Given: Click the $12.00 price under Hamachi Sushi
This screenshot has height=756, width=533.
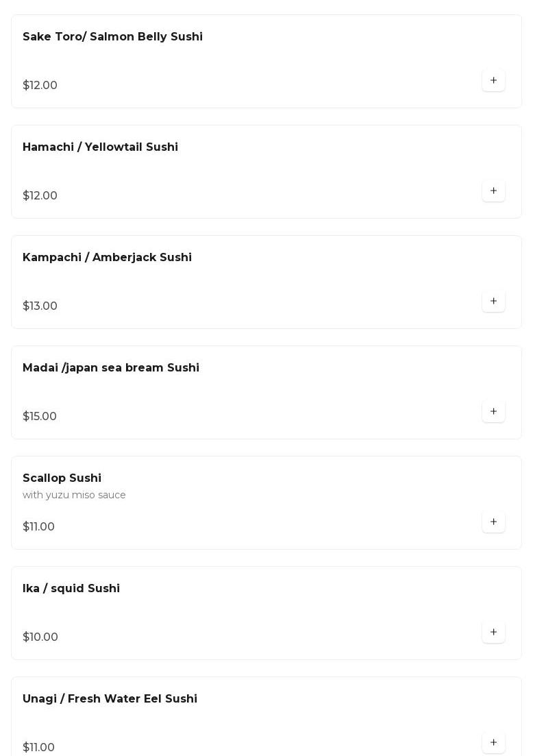Looking at the screenshot, I should tap(40, 196).
